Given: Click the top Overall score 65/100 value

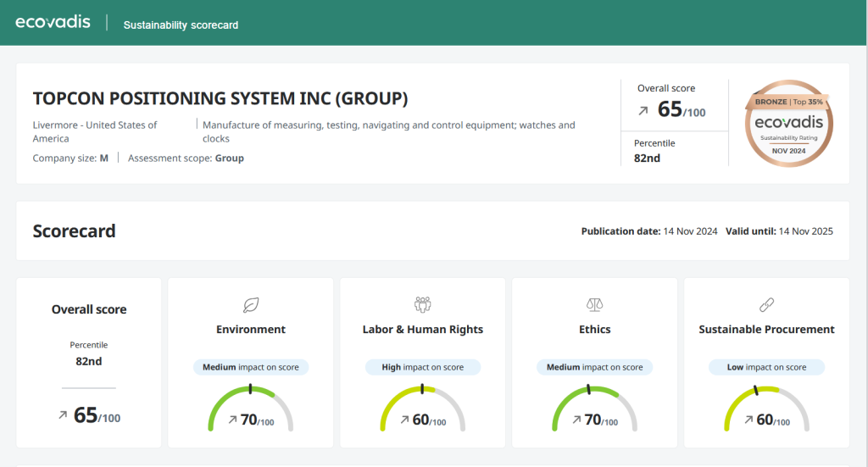Looking at the screenshot, I should [x=682, y=109].
